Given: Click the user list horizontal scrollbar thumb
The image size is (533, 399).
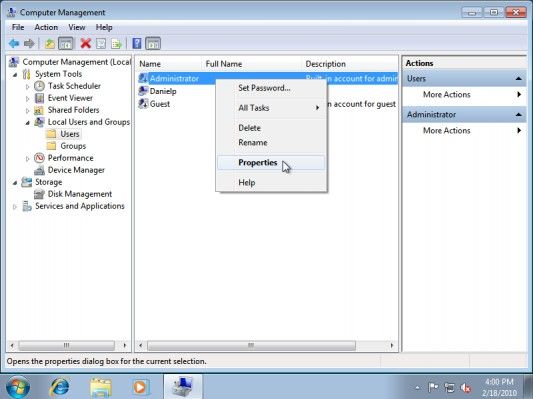Looking at the screenshot, I should [252, 345].
